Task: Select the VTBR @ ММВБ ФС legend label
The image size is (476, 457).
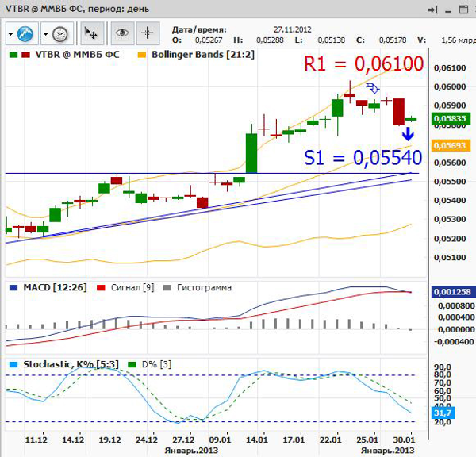Action: coord(78,55)
